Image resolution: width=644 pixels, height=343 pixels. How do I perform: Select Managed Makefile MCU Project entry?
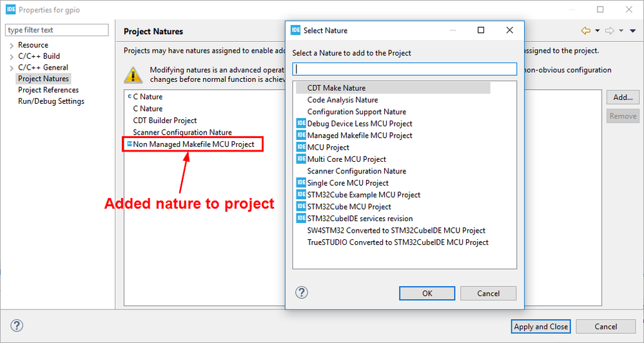coord(359,135)
